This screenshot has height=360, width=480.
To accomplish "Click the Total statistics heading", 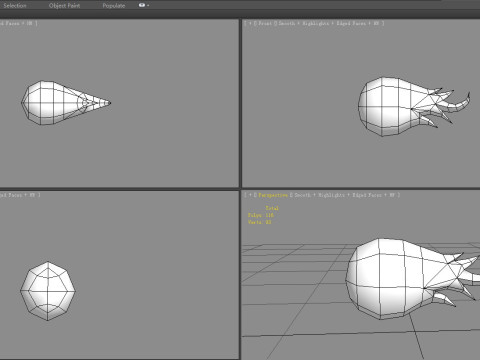I will point(272,208).
